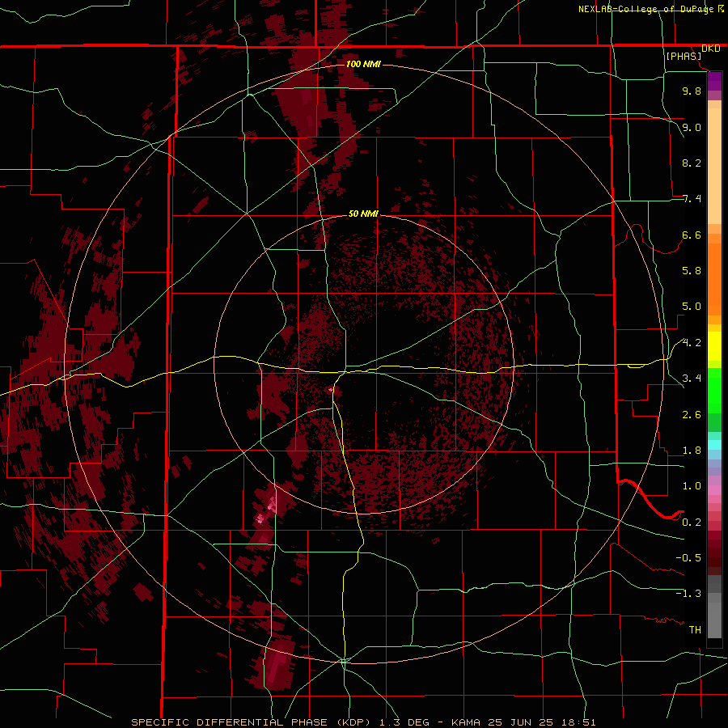The height and width of the screenshot is (728, 728).
Task: Click the peach segment of the color bar
Action: [714, 166]
